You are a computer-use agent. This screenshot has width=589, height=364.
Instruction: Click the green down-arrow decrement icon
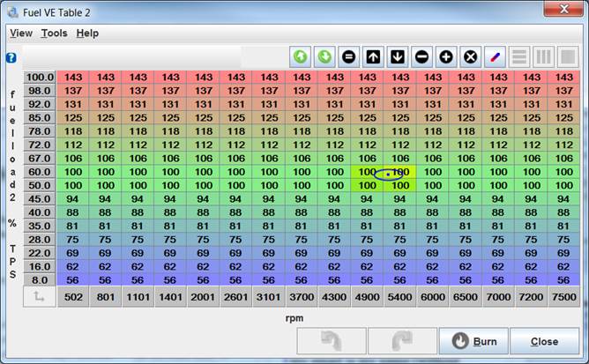pyautogui.click(x=324, y=56)
